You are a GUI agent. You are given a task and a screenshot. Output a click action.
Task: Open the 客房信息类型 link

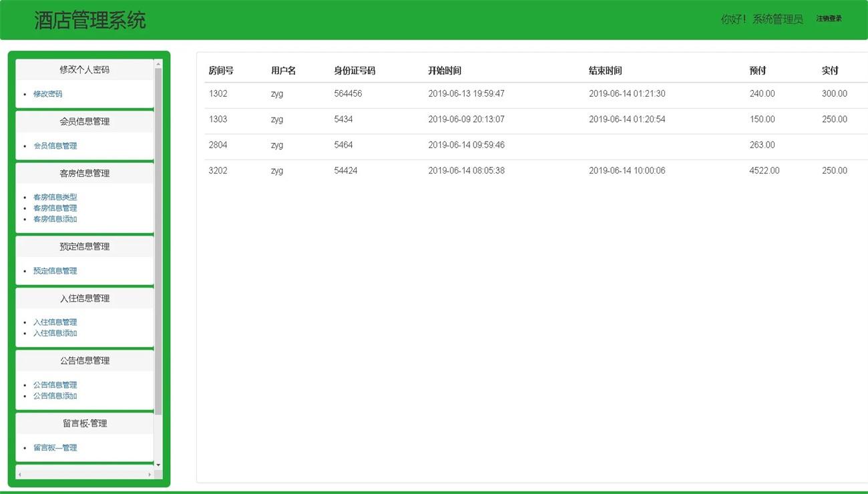(55, 197)
